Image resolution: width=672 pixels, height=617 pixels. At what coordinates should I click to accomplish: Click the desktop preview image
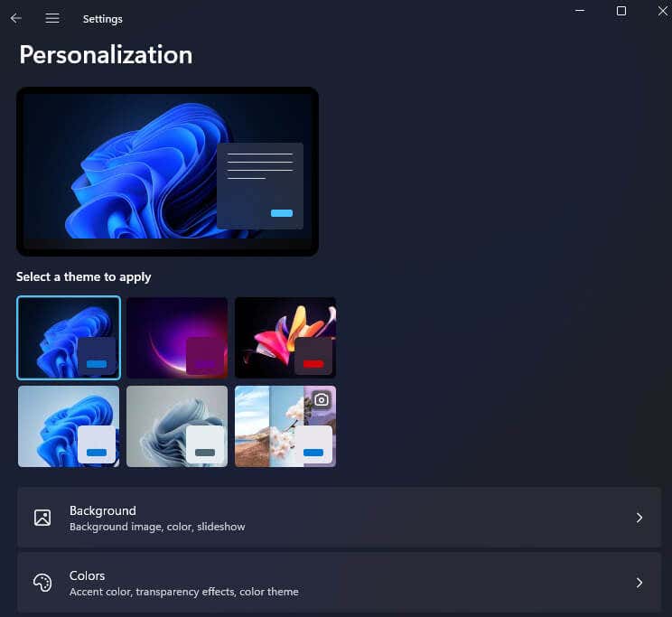168,172
